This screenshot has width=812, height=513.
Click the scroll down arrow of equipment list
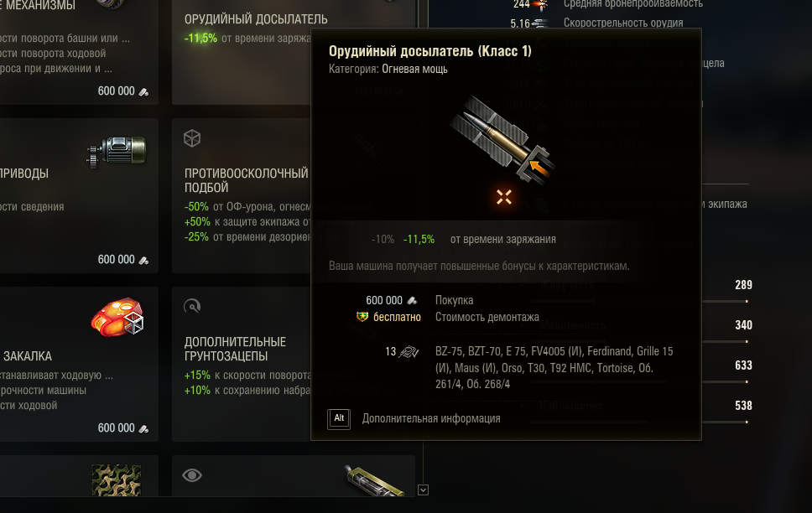point(423,490)
